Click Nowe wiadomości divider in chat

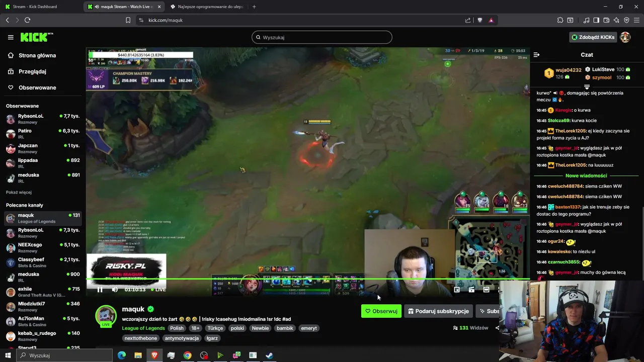(x=586, y=175)
